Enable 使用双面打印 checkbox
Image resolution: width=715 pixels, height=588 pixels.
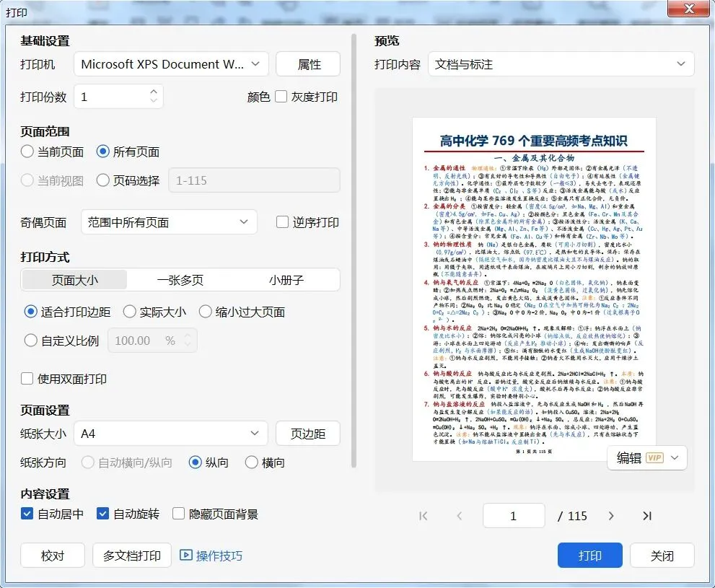point(27,379)
